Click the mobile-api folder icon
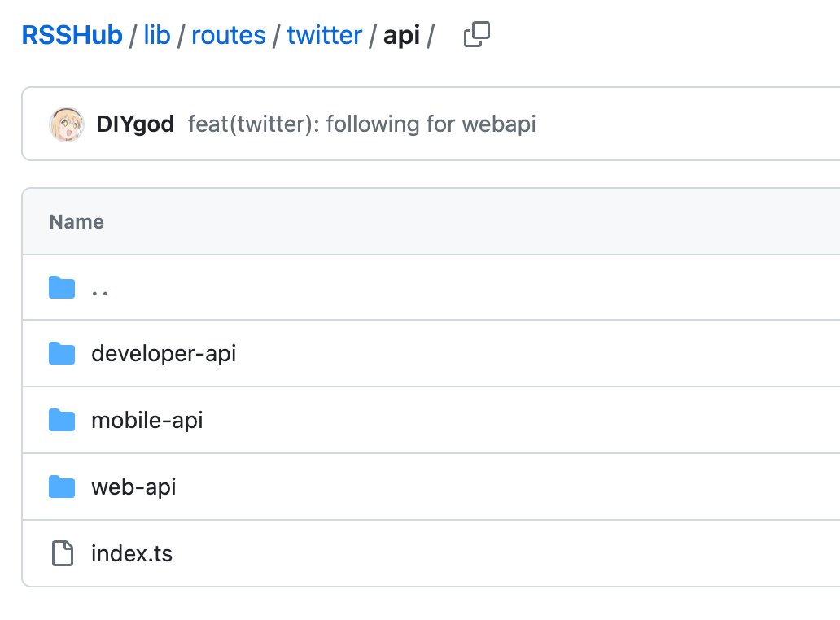Screen dimensions: 840x620 click(62, 420)
